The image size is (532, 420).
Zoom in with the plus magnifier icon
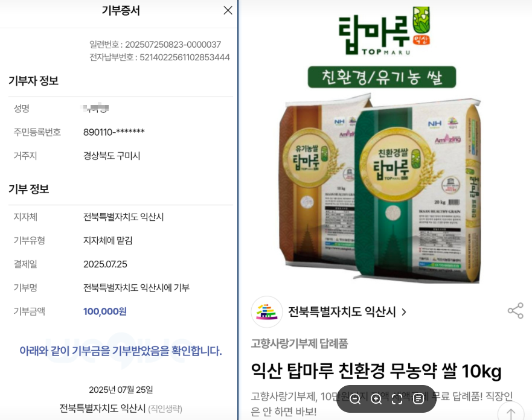point(376,399)
